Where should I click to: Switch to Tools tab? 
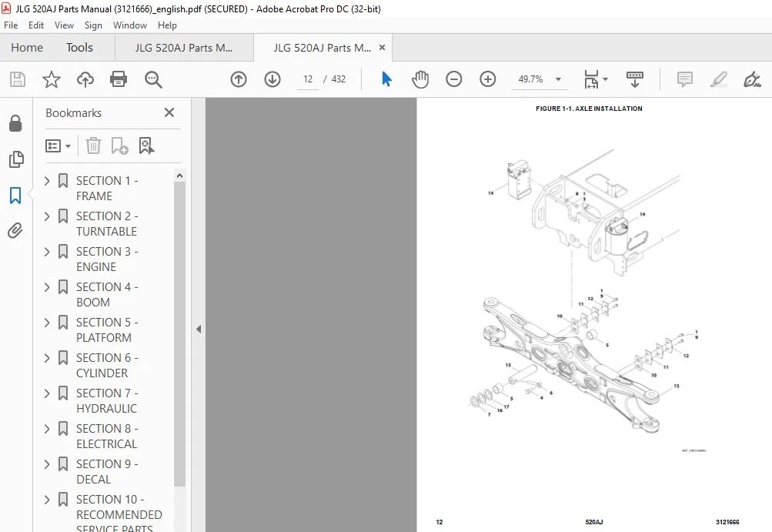click(80, 47)
